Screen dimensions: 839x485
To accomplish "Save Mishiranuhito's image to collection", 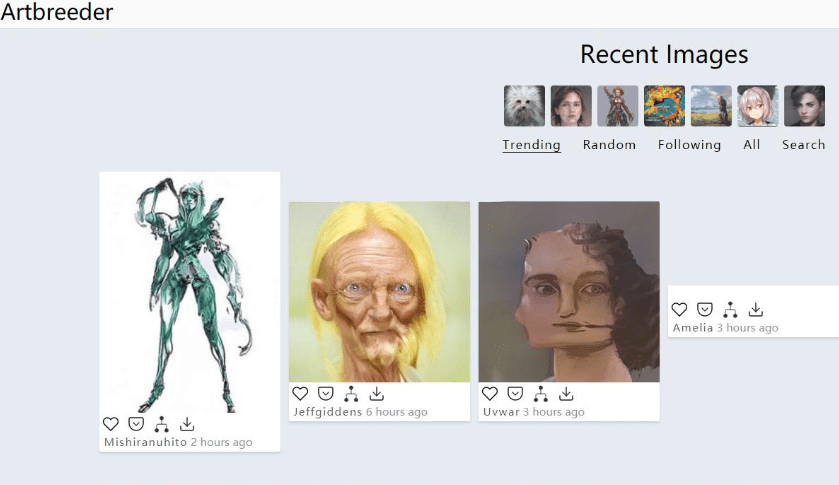I will click(136, 424).
